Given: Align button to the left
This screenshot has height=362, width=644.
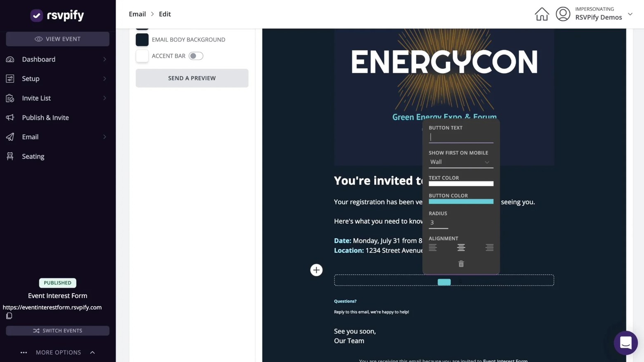Looking at the screenshot, I should [432, 247].
